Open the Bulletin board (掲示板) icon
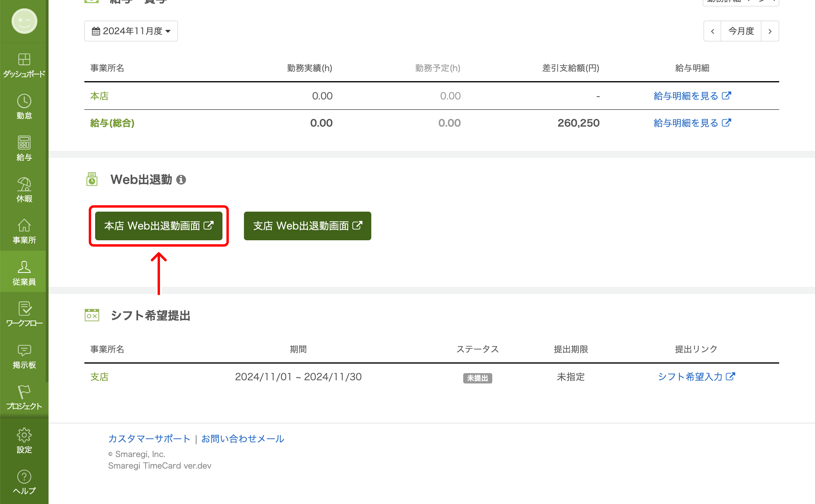The image size is (815, 504). coord(24,356)
